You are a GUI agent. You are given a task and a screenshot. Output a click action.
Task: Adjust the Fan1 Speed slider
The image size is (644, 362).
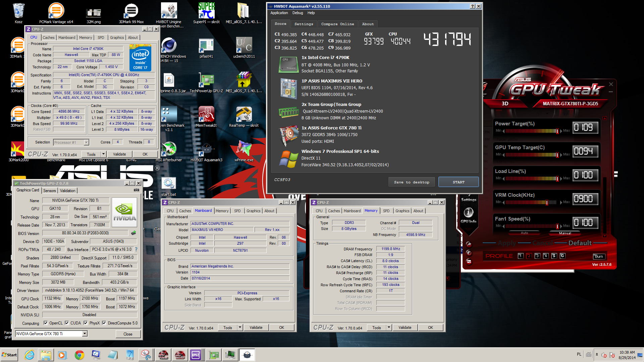[532, 226]
